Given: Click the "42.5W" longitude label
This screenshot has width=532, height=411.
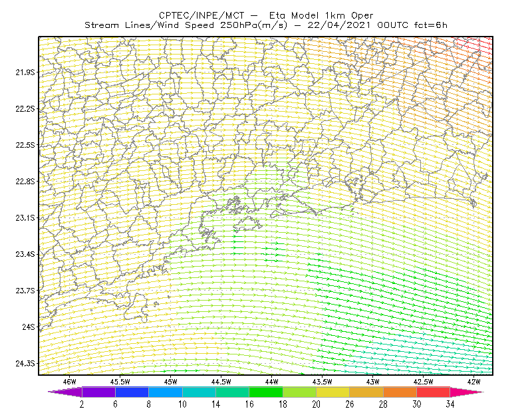Looking at the screenshot, I should pyautogui.click(x=424, y=382).
